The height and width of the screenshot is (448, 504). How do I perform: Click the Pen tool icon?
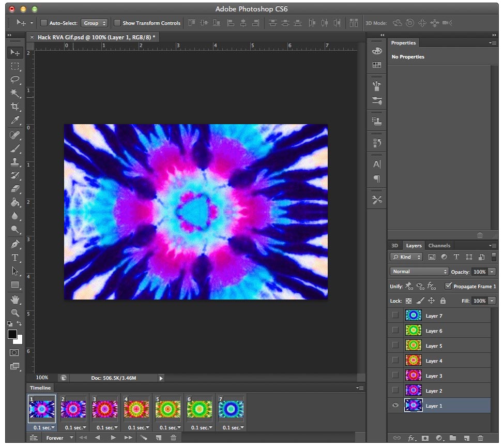[x=15, y=244]
